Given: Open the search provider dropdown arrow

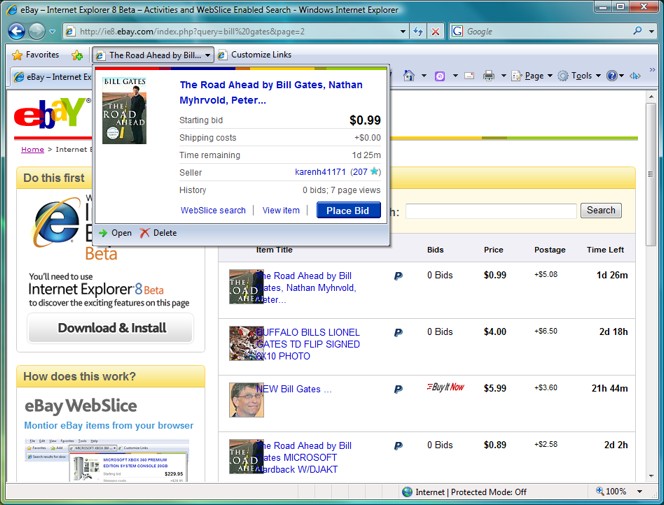Looking at the screenshot, I should pos(651,31).
